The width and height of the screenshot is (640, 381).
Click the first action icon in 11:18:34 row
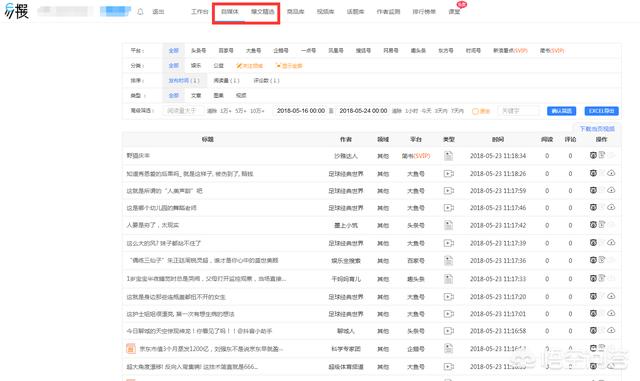pos(593,155)
